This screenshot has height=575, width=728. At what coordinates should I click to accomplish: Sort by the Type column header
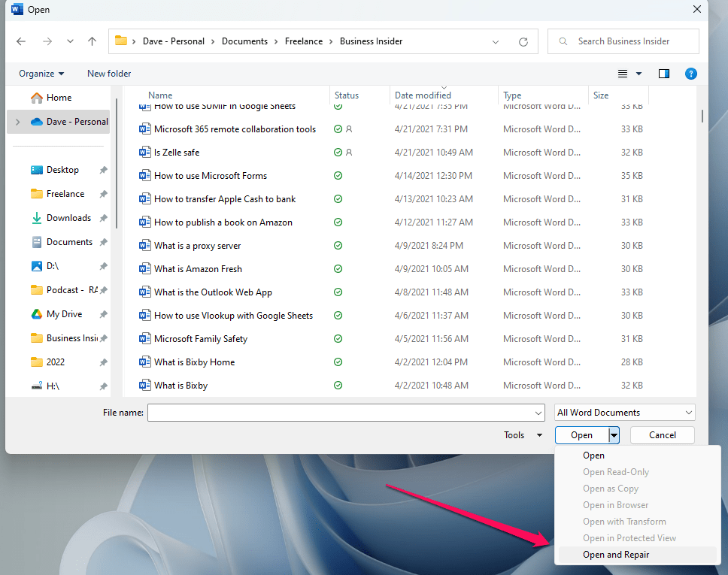[x=512, y=95]
